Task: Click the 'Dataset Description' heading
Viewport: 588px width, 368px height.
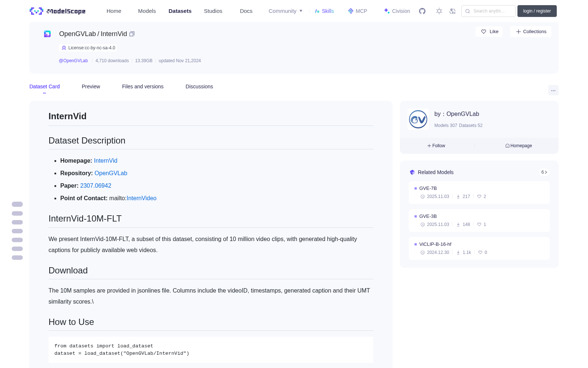Action: point(87,141)
